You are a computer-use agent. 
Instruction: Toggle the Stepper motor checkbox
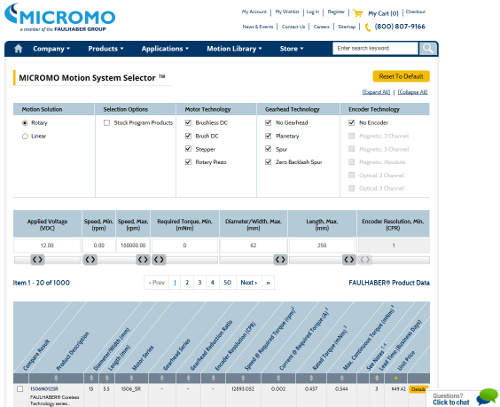pos(188,149)
